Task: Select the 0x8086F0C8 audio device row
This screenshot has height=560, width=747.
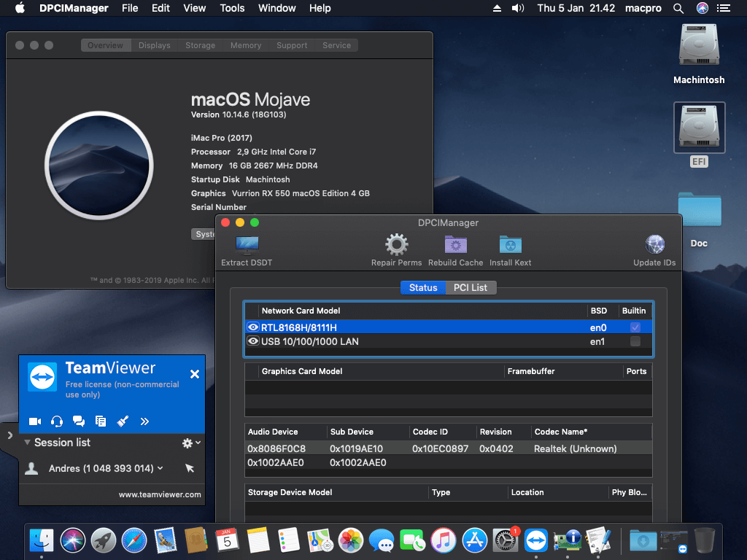Action: point(449,448)
